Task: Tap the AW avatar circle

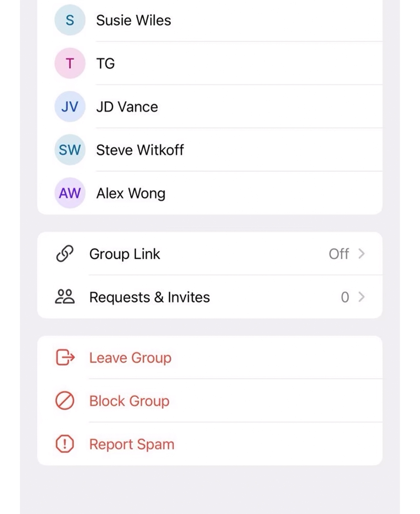Action: coord(70,193)
